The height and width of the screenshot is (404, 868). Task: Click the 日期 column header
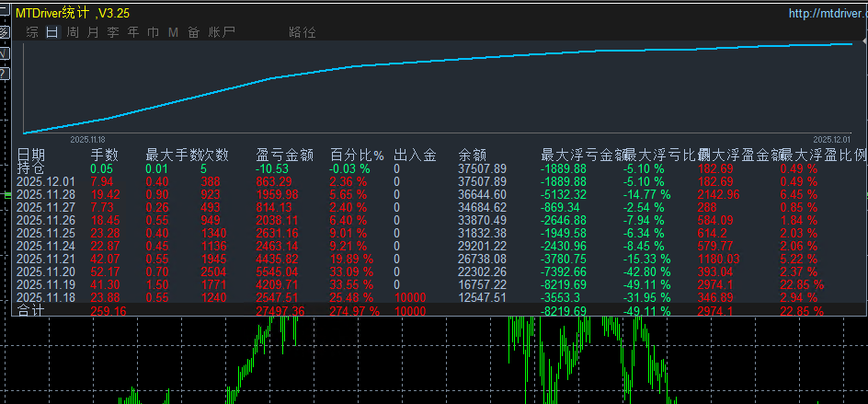coord(31,155)
